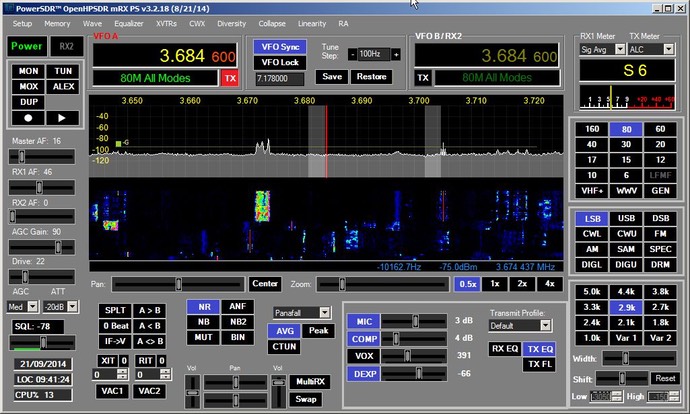Select FM mode
The width and height of the screenshot is (690, 414).
pyautogui.click(x=660, y=234)
